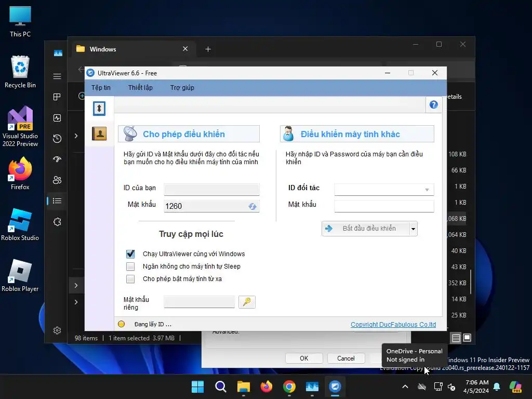Click the blue help question mark icon
This screenshot has height=399, width=532.
(434, 104)
